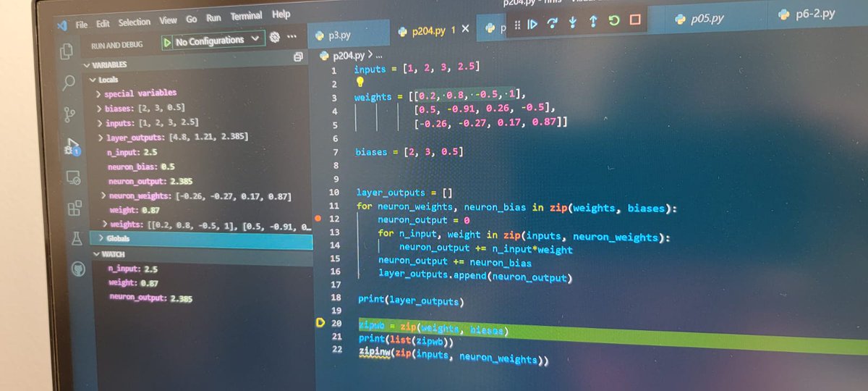Viewport: 868px width, 391px height.
Task: Open the File menu
Action: point(82,24)
